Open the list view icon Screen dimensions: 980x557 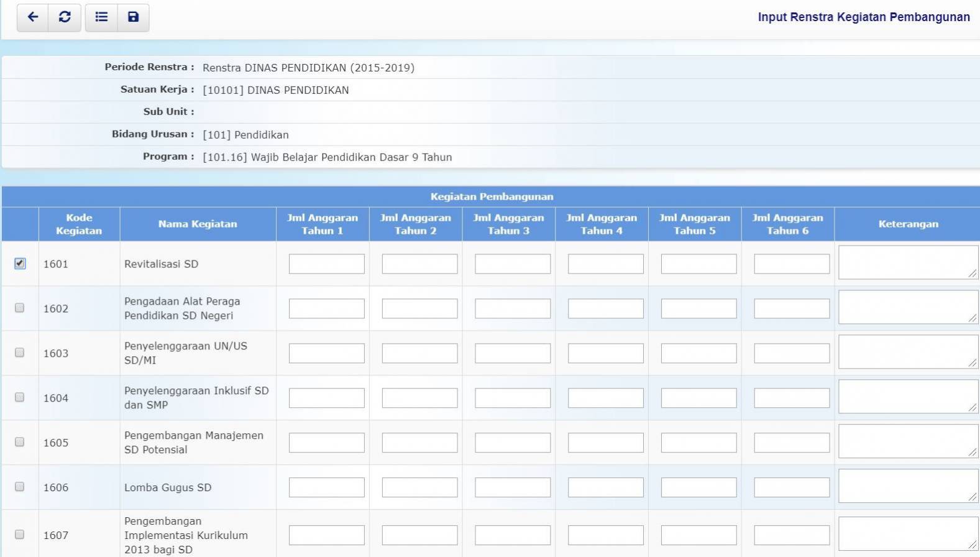click(101, 17)
